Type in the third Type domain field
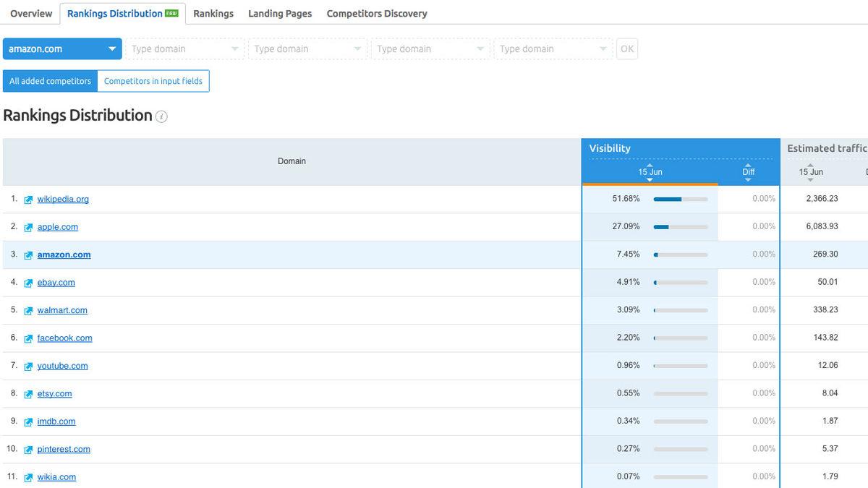Viewport: 868px width, 488px height. (423, 49)
